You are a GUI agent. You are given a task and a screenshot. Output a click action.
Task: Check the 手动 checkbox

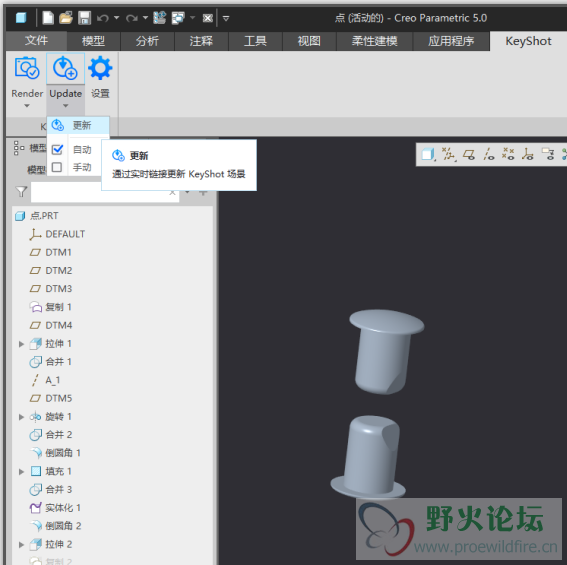(57, 167)
